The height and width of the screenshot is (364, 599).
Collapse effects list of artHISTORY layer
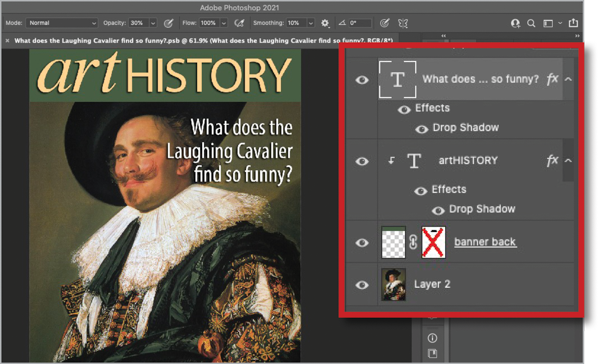tap(568, 161)
